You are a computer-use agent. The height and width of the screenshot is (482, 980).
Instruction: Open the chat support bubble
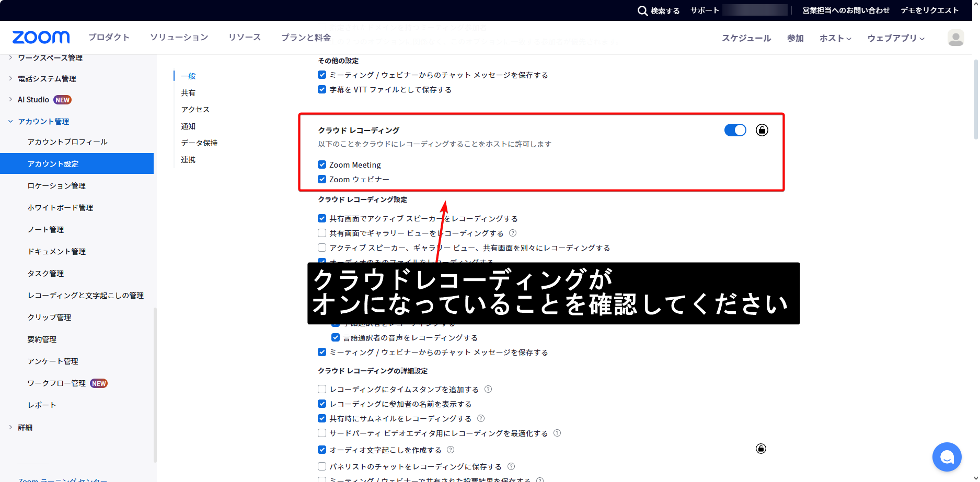pos(947,457)
